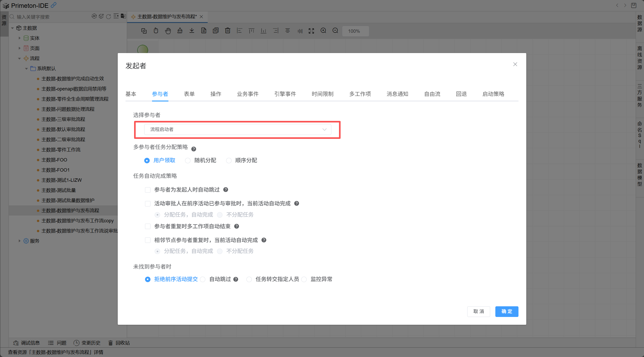644x357 pixels.
Task: Click help icon beside 活动审批人在前序活动已参与审批时
Action: coord(297,204)
